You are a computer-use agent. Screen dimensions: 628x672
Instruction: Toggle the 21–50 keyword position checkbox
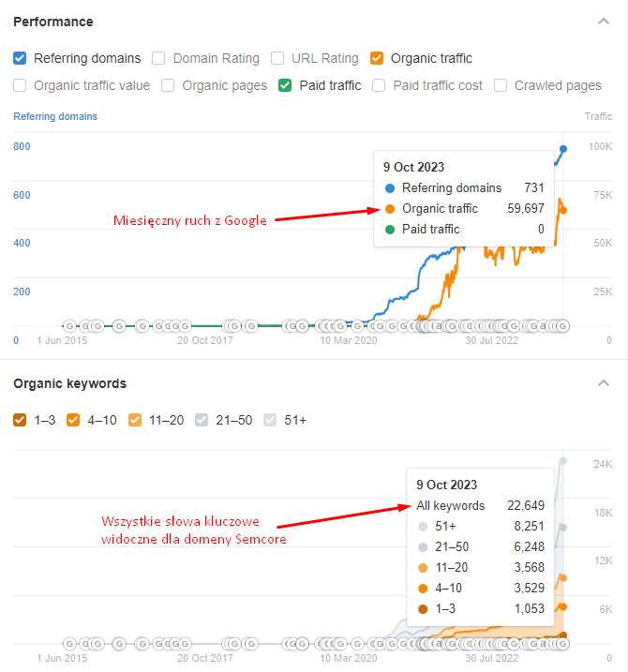[x=202, y=420]
